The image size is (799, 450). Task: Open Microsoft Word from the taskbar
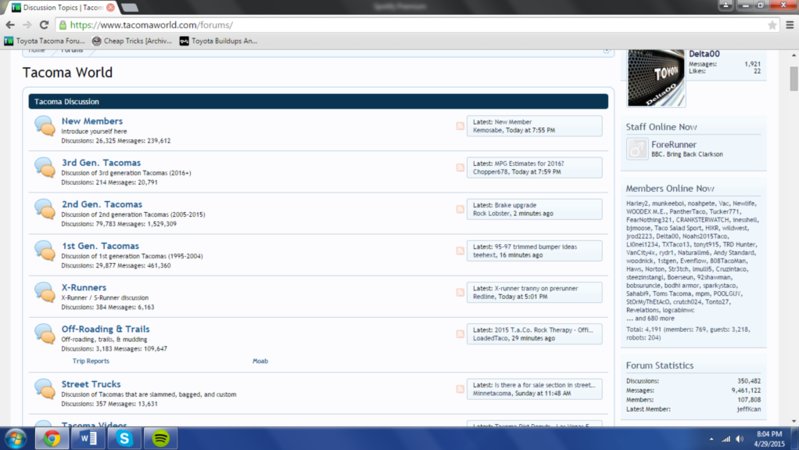pos(88,438)
